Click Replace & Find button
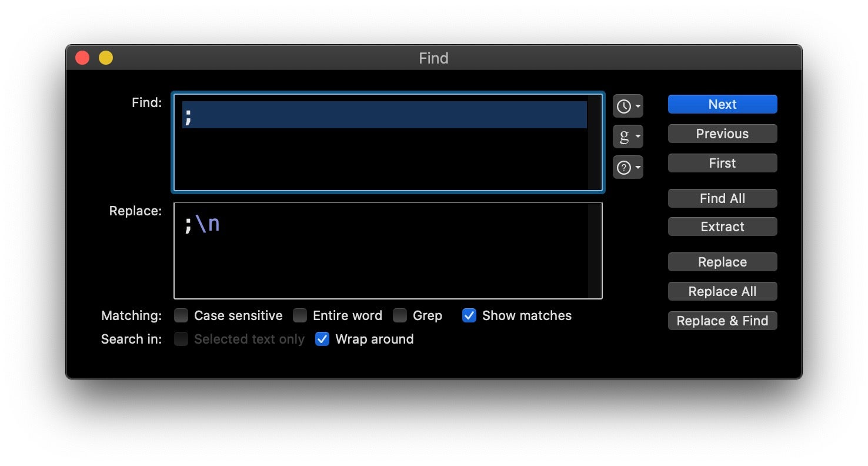The width and height of the screenshot is (868, 466). pos(722,321)
